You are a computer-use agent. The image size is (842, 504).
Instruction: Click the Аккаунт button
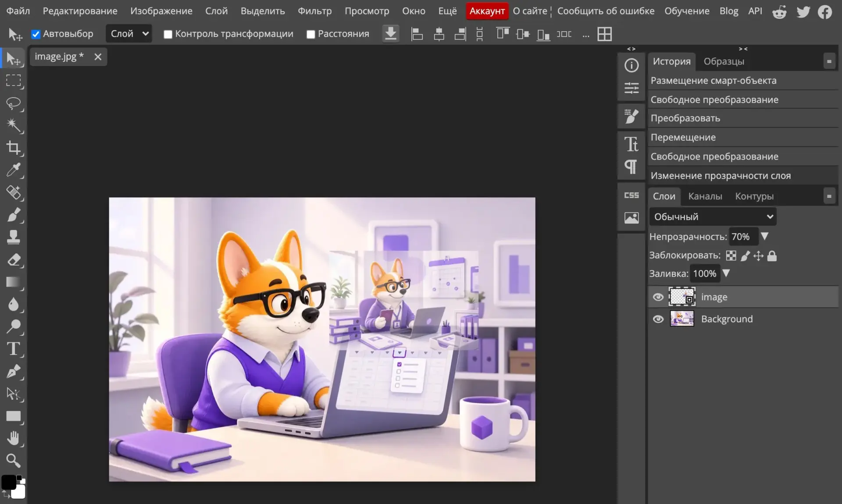pos(487,11)
